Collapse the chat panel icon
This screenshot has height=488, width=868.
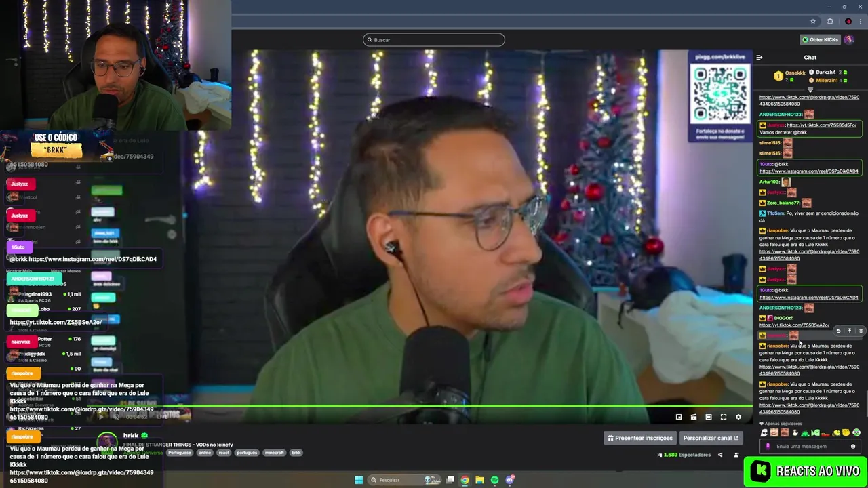pos(759,58)
